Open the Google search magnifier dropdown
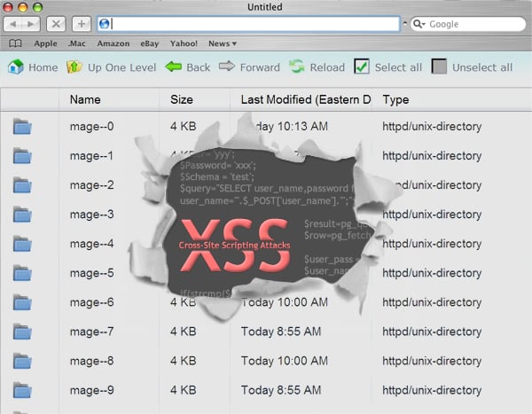 pos(419,24)
